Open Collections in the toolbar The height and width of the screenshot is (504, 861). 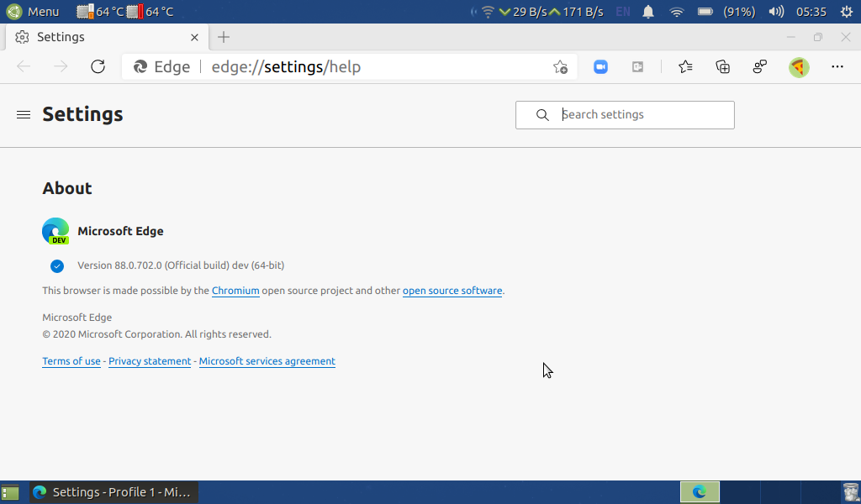[x=722, y=66]
